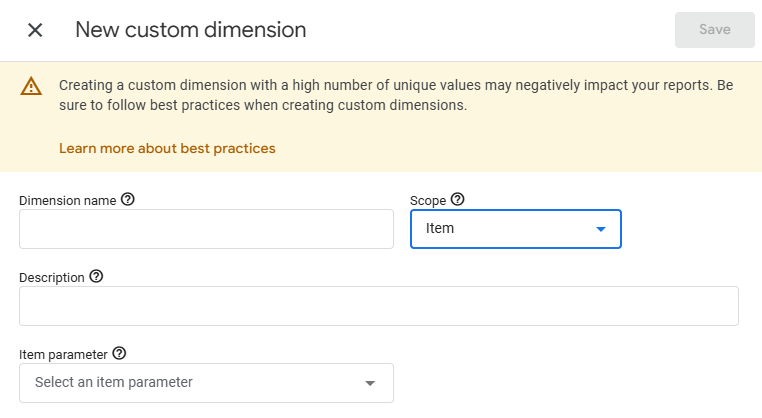Expand the Item parameter dropdown arrow
This screenshot has width=762, height=418.
tap(370, 383)
